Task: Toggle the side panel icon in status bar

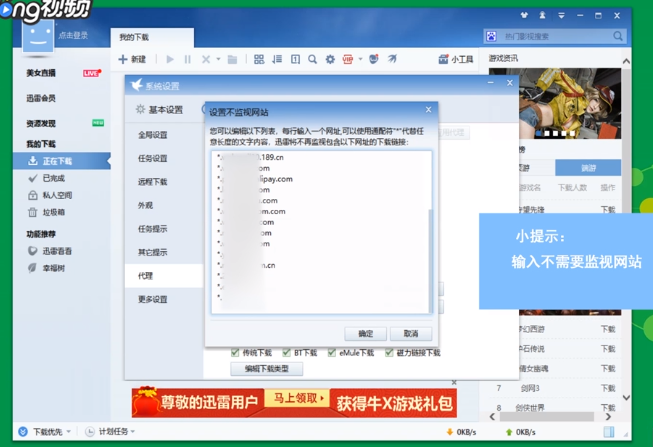Action: (x=609, y=432)
